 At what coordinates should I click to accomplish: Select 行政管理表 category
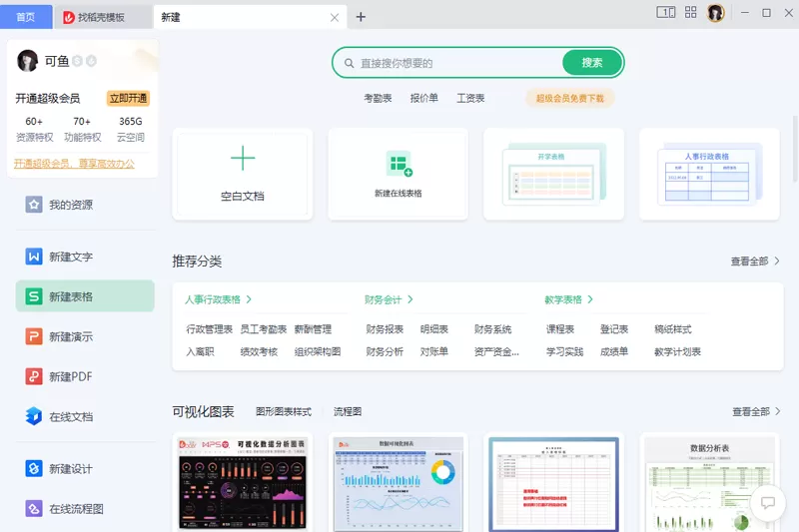point(209,329)
